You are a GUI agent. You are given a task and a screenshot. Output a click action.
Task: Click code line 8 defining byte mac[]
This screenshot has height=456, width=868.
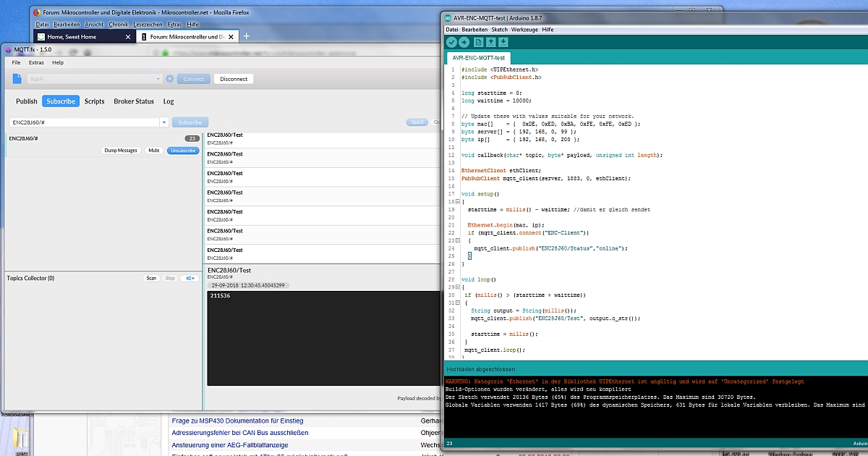point(550,124)
